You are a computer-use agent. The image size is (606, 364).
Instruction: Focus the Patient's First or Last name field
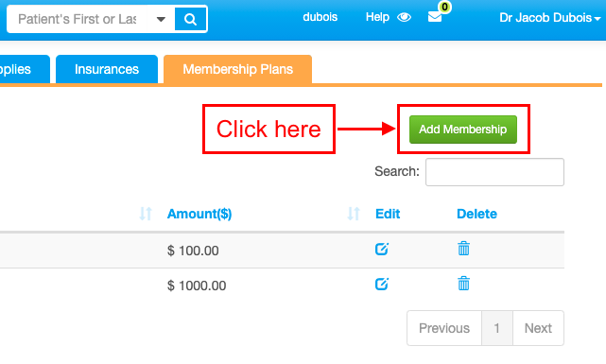[x=78, y=19]
